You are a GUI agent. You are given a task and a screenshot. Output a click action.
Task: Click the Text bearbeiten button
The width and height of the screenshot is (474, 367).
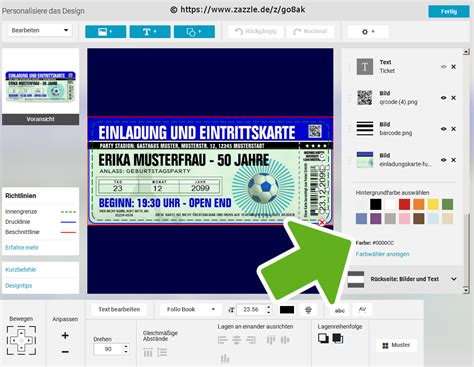tap(119, 309)
